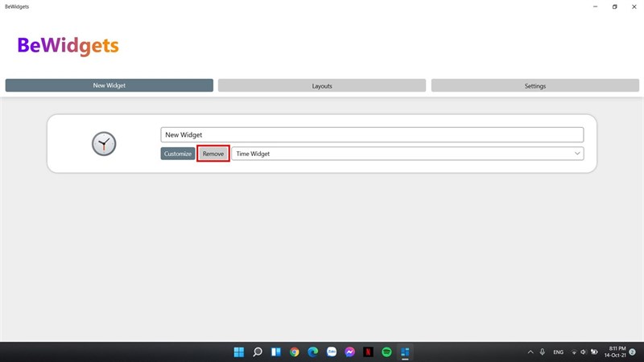Open Messenger from the taskbar
The width and height of the screenshot is (644, 362).
[350, 352]
